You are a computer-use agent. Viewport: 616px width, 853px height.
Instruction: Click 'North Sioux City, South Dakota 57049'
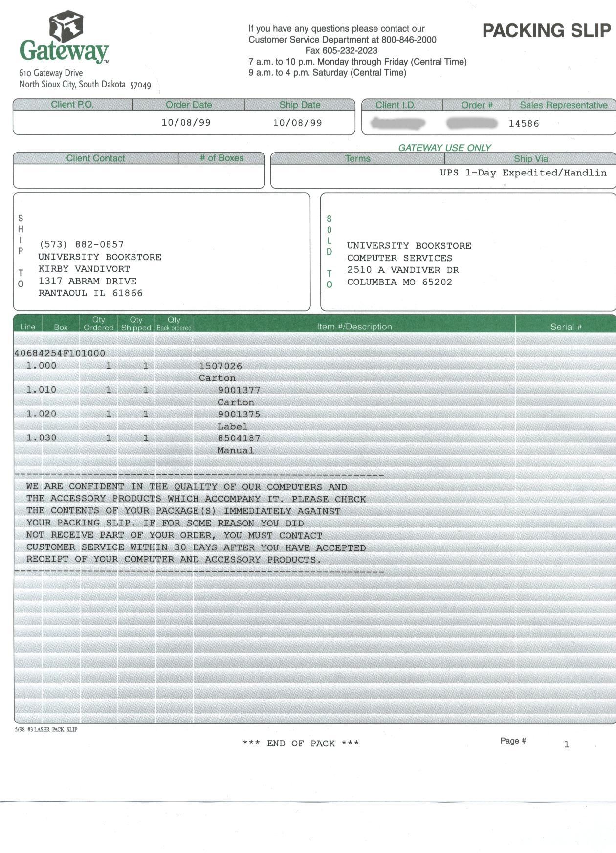(x=85, y=85)
